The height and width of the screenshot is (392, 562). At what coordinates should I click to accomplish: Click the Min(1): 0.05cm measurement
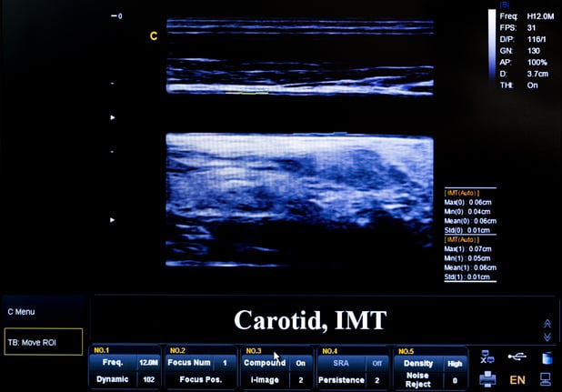[x=467, y=258]
